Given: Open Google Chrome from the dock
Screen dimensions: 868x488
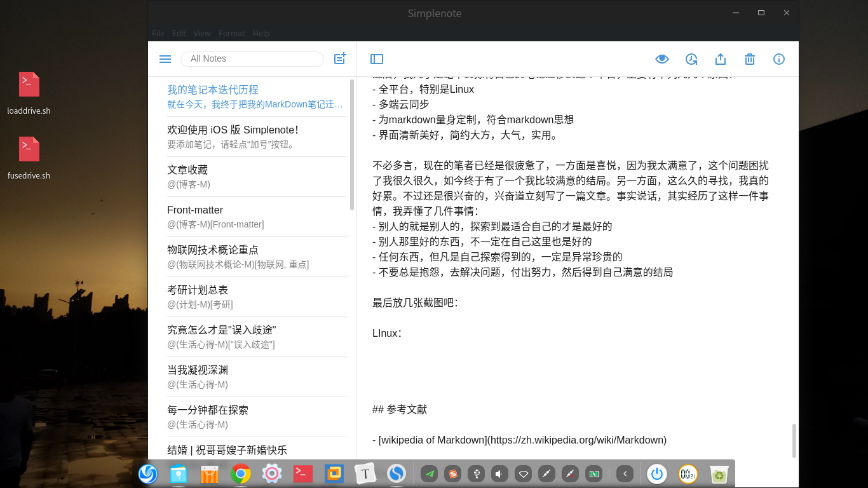Looking at the screenshot, I should tap(241, 473).
